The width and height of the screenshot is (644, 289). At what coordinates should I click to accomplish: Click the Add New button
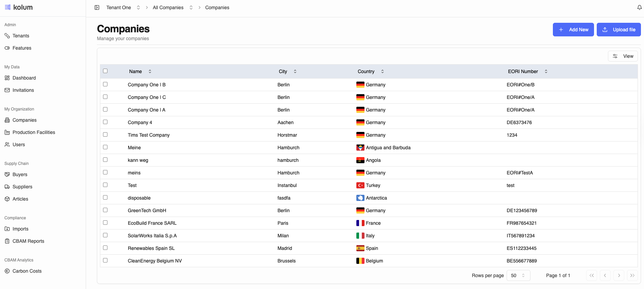(x=573, y=30)
